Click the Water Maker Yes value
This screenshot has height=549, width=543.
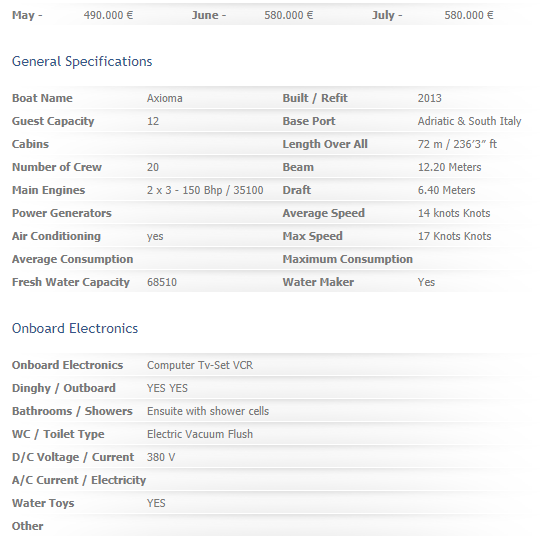[x=426, y=282]
